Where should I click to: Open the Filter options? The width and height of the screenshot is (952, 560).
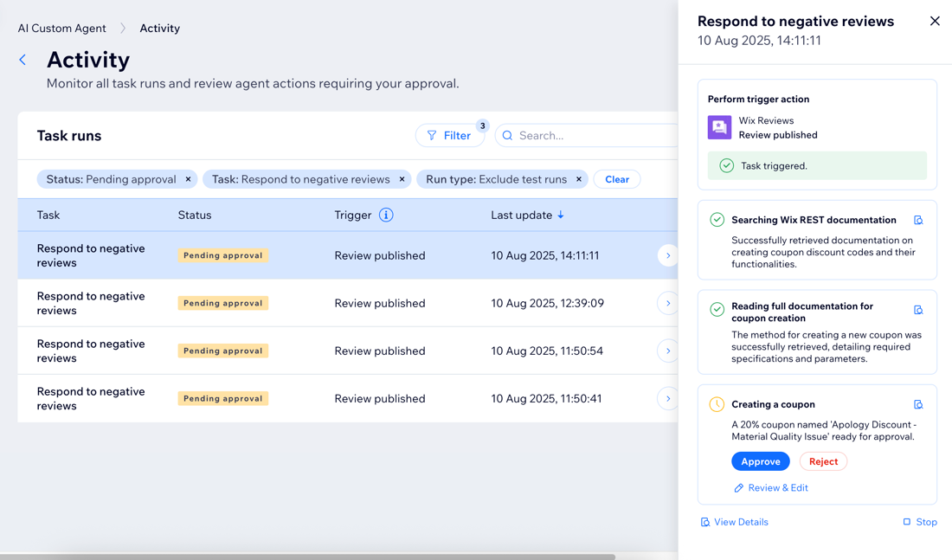[x=449, y=135]
